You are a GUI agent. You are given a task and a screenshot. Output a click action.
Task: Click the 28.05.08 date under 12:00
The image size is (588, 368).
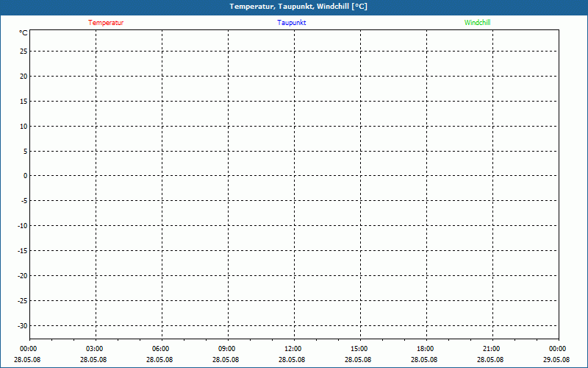[291, 360]
